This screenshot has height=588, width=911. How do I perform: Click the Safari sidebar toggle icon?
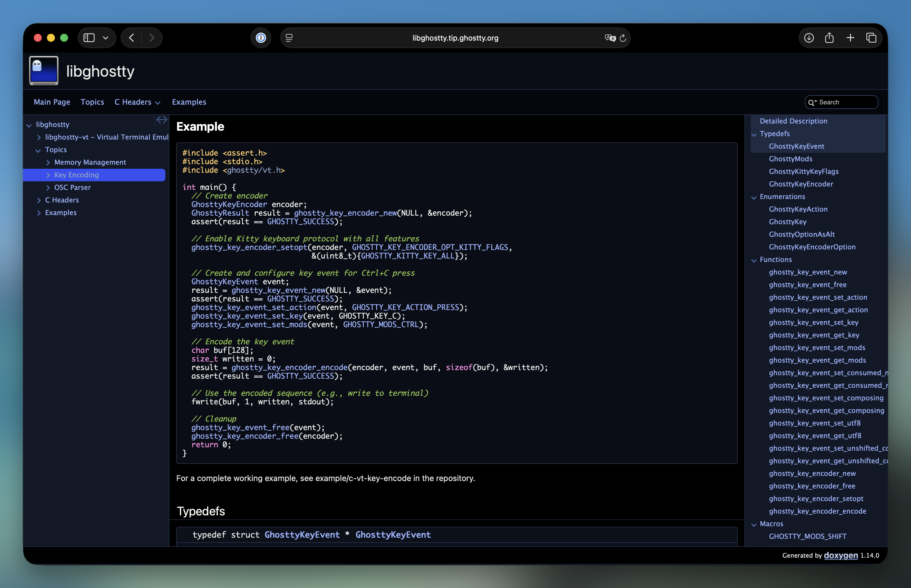[89, 38]
